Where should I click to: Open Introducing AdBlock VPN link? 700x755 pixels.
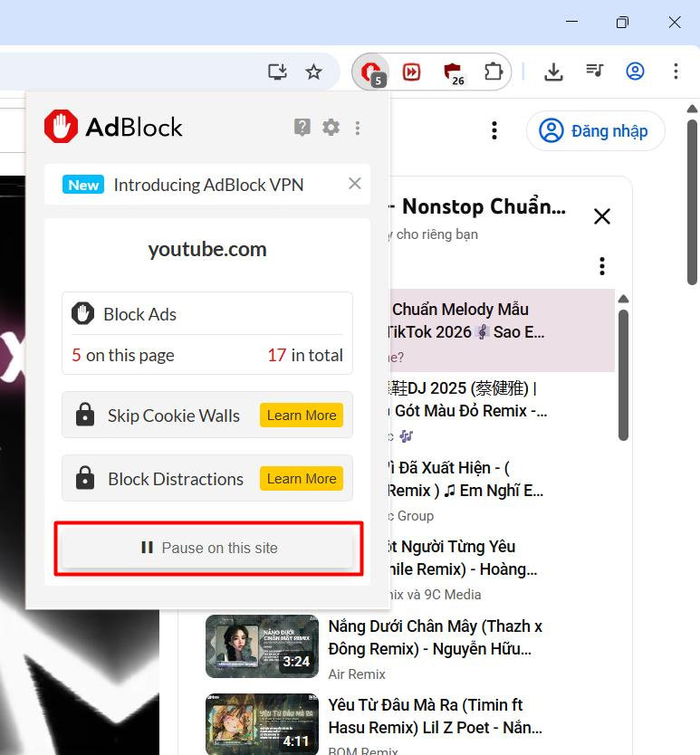pyautogui.click(x=208, y=185)
